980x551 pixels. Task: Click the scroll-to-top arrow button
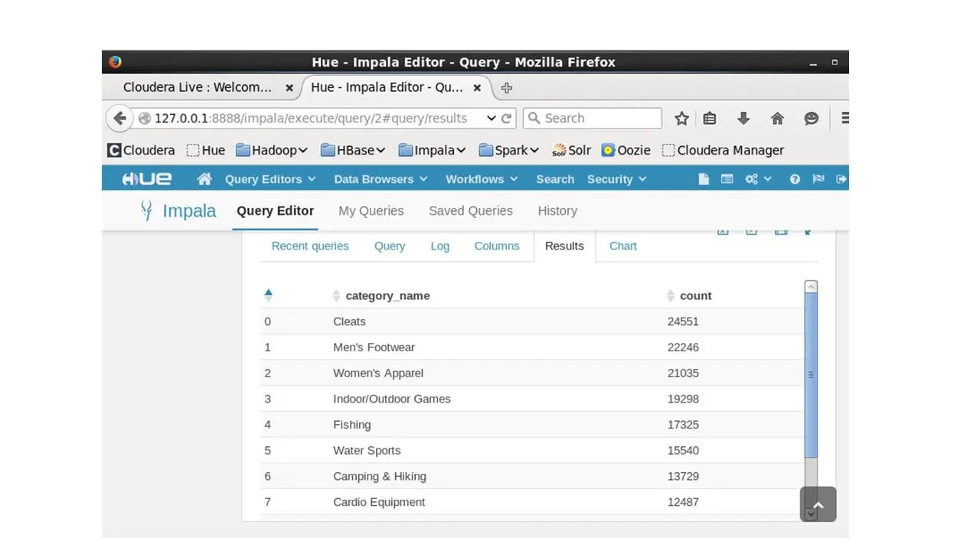pyautogui.click(x=818, y=504)
